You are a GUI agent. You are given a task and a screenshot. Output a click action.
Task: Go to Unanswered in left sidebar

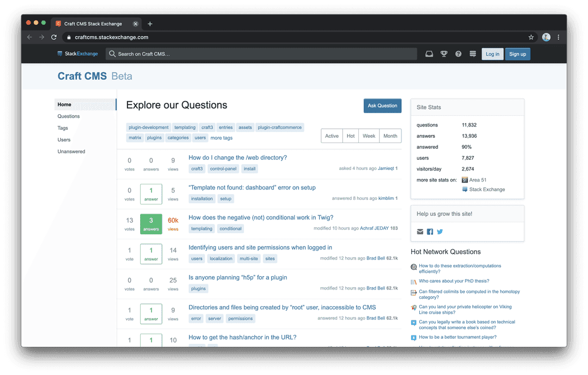pos(71,152)
